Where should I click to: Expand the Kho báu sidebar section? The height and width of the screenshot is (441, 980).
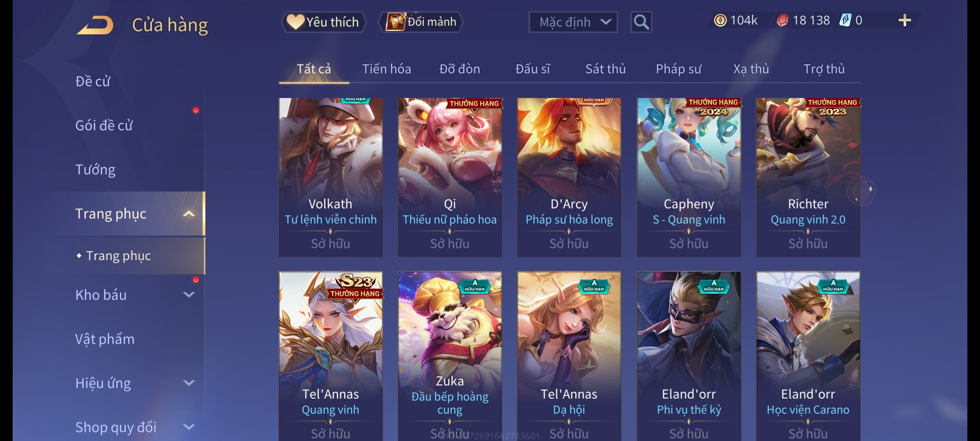(x=189, y=295)
